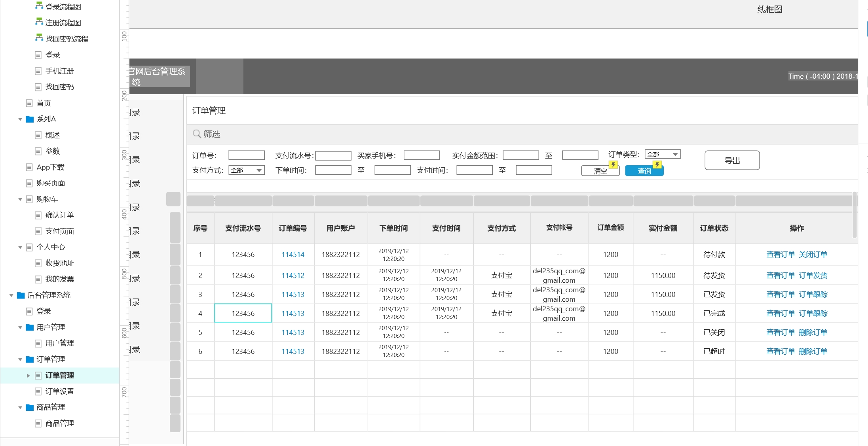This screenshot has width=868, height=446.
Task: Collapse the 订单管理 folder
Action: point(20,359)
